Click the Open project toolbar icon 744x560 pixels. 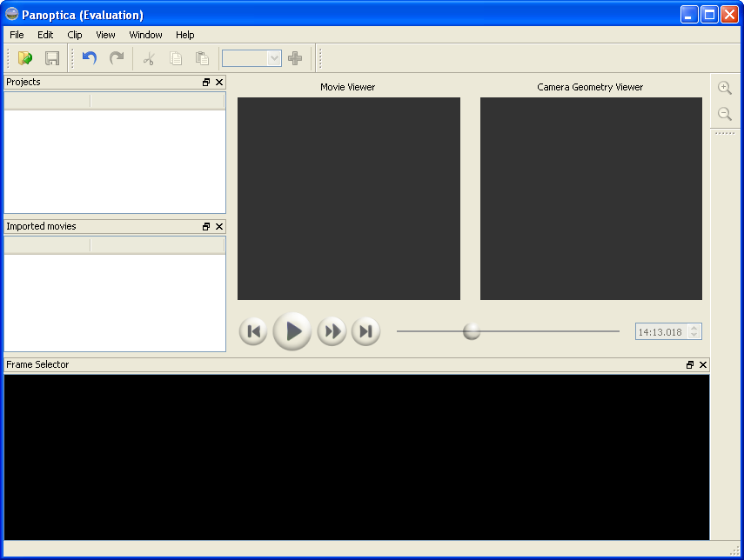pyautogui.click(x=25, y=58)
